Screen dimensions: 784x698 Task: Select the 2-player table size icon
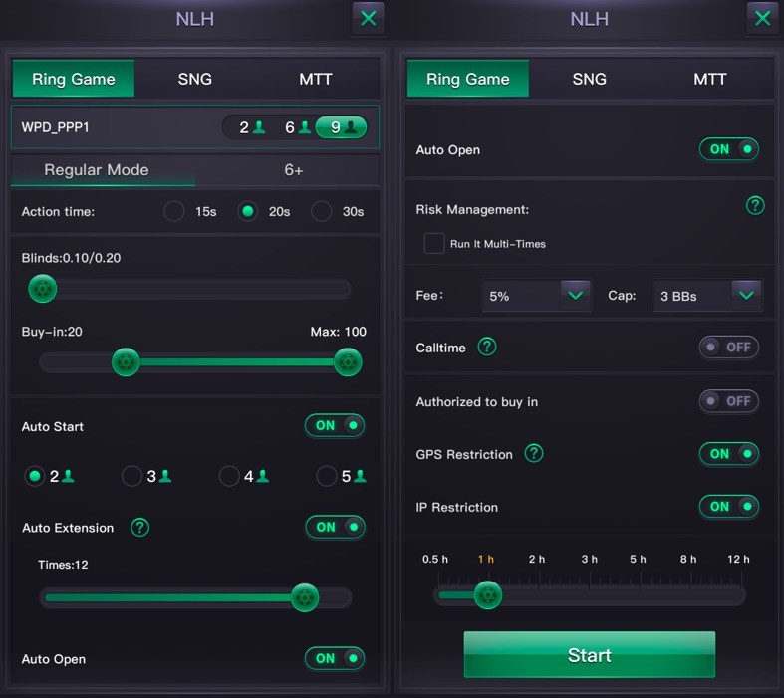251,127
